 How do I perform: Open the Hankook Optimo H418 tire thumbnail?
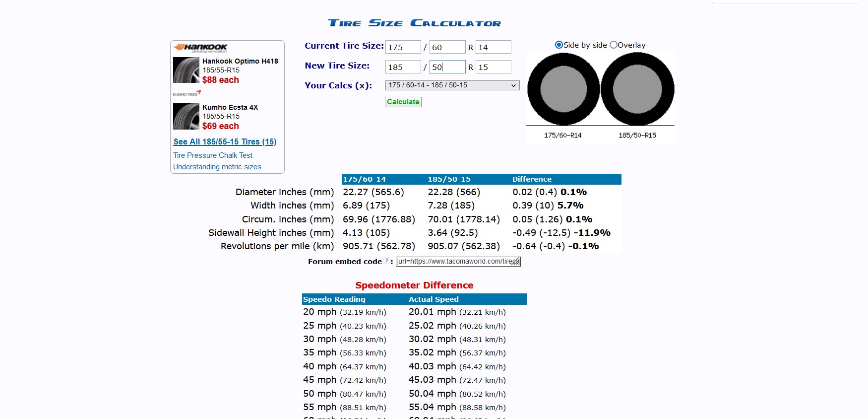tap(186, 70)
